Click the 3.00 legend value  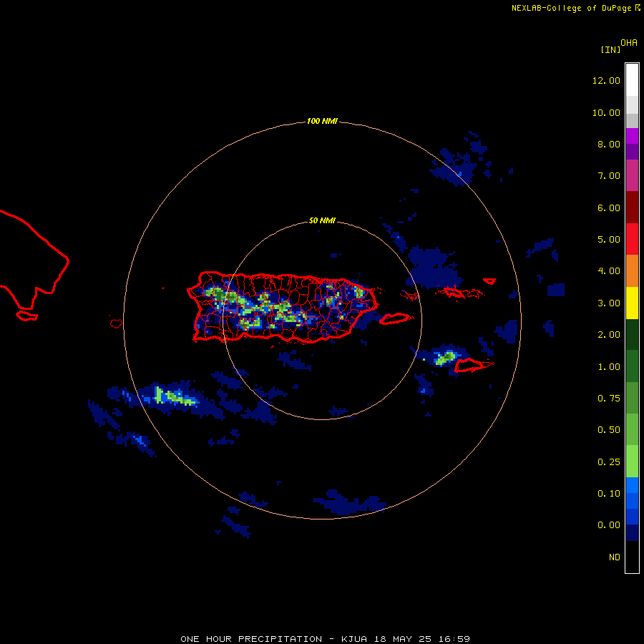coord(609,303)
